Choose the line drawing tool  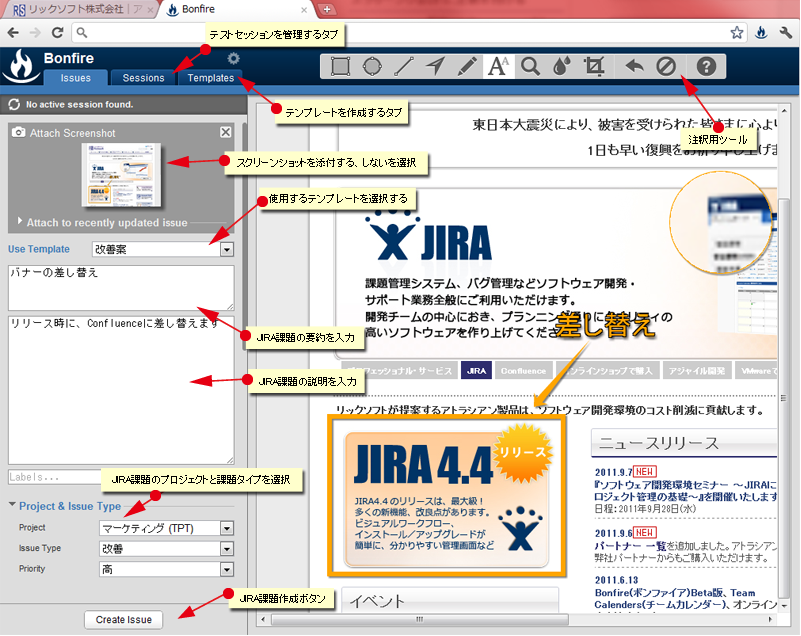pos(404,66)
